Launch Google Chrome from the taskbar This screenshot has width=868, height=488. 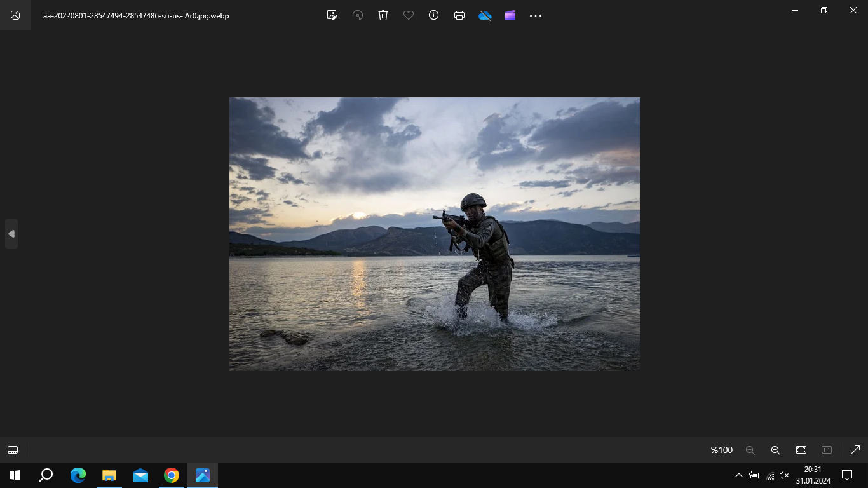[171, 475]
